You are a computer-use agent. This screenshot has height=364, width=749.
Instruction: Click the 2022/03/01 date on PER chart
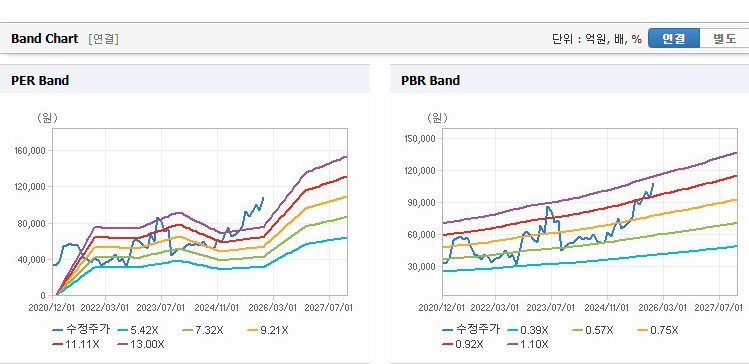105,307
